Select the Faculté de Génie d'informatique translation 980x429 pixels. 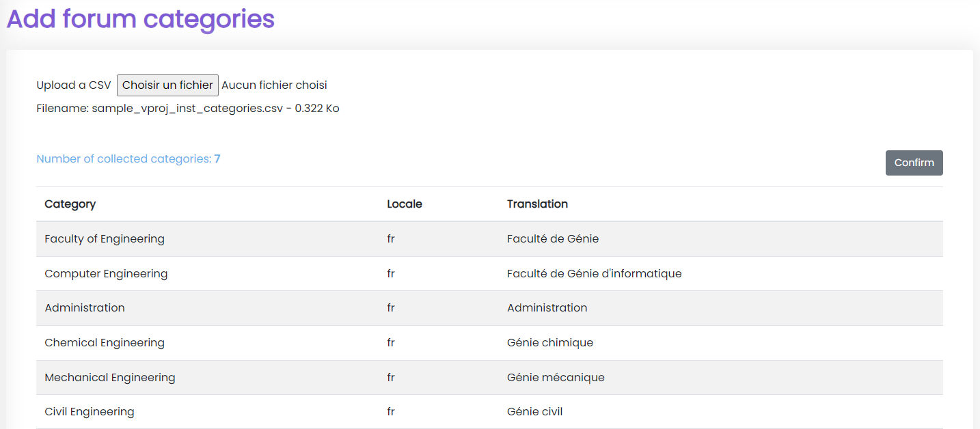[594, 273]
